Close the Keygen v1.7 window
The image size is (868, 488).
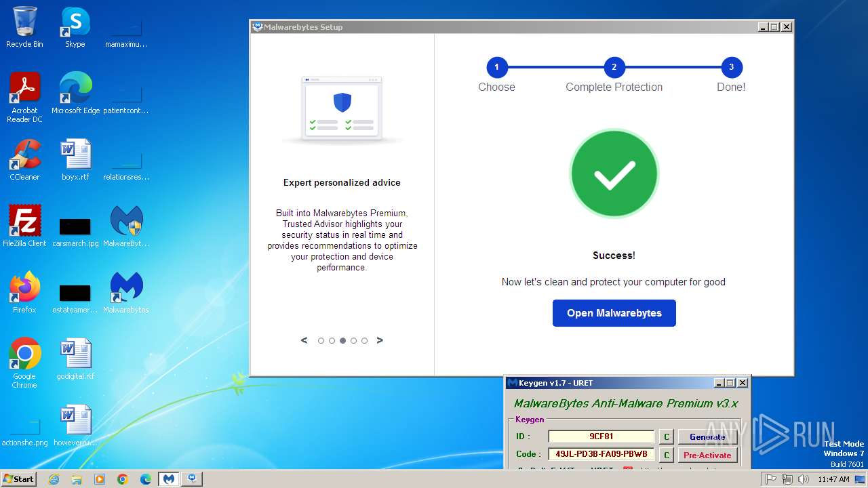(743, 383)
